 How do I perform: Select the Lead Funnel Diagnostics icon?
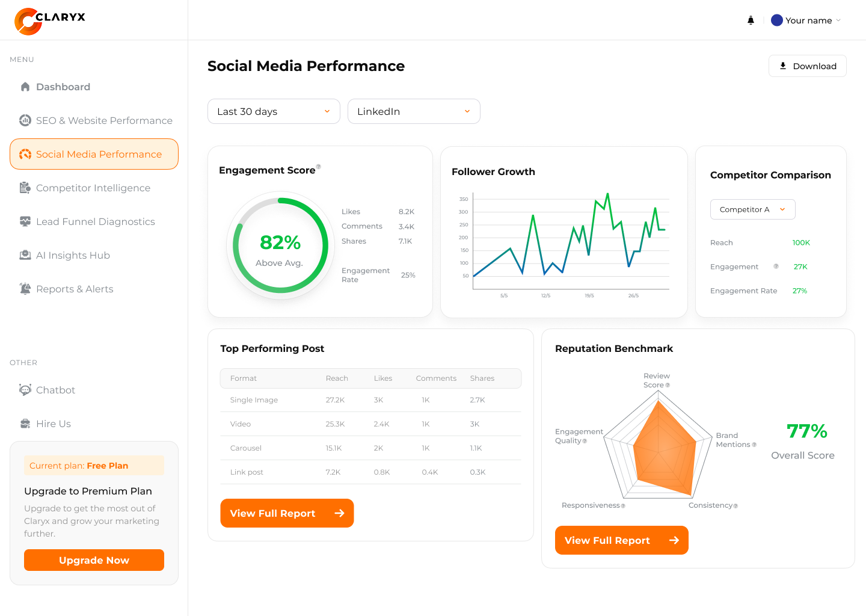[25, 221]
